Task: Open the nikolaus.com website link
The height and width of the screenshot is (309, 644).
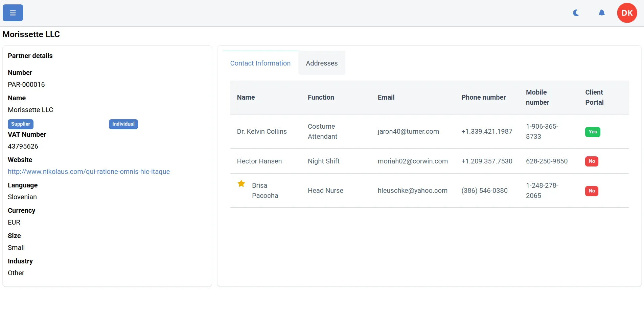Action: click(89, 172)
